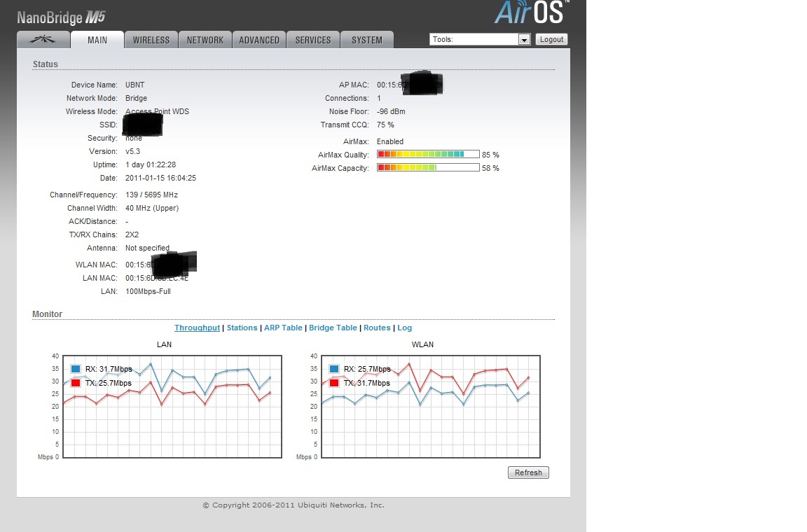Open the Ubiquiti logo tab
Viewport: 807px width, 532px height.
click(43, 40)
